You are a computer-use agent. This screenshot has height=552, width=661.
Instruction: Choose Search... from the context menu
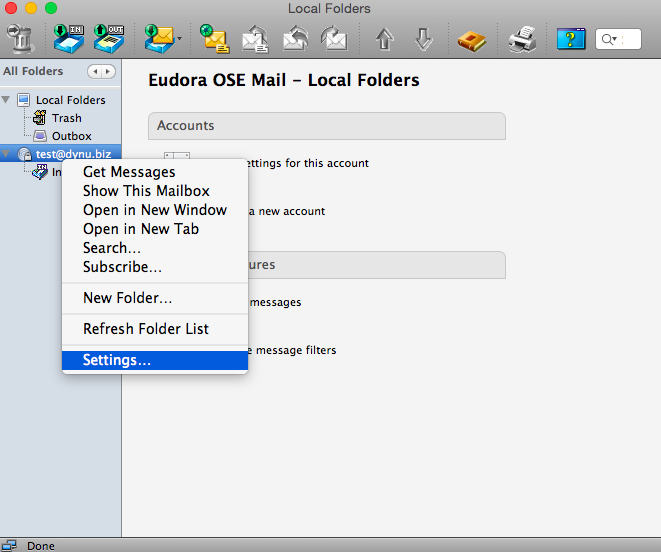[155, 248]
